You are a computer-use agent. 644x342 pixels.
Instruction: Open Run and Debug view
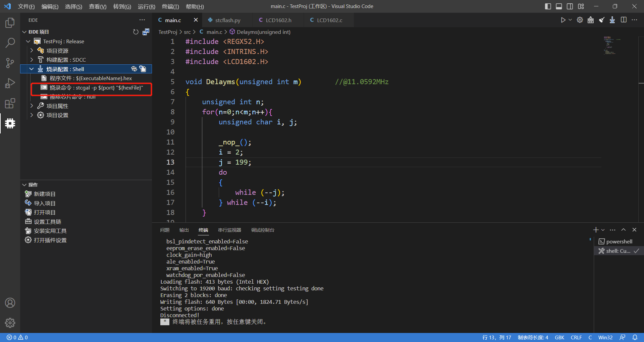(x=10, y=83)
